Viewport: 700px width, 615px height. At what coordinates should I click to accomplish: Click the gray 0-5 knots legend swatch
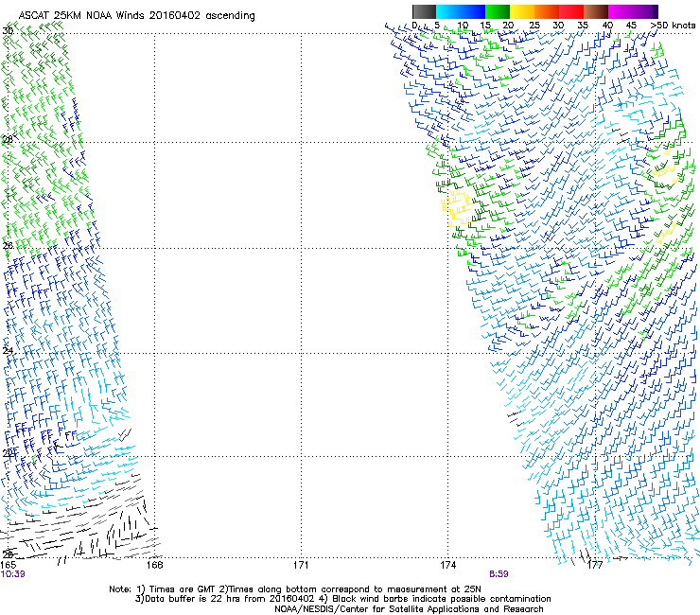tap(424, 11)
